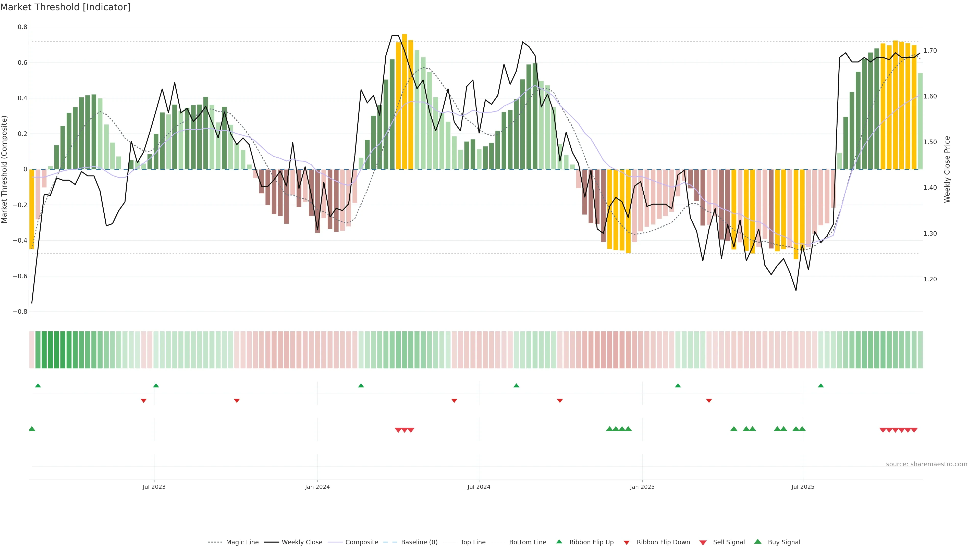980x551 pixels.
Task: Hide Top Line using its legend entry
Action: point(473,542)
